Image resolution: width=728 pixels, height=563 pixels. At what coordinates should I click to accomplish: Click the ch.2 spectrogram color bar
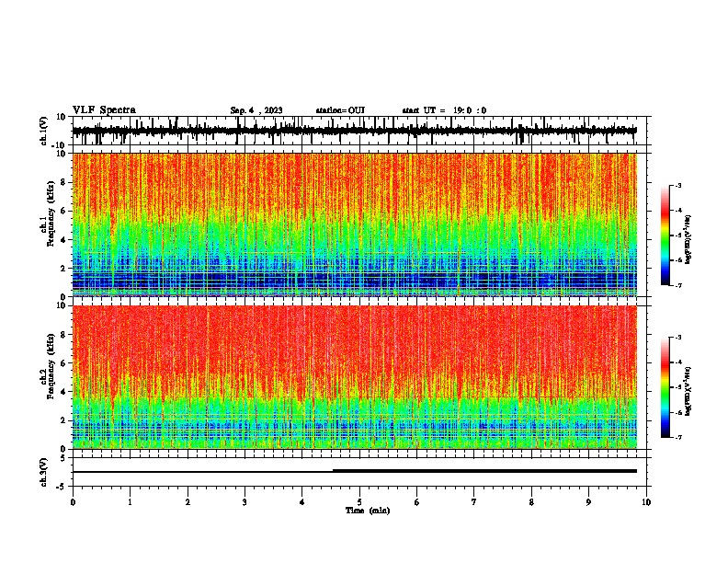point(665,387)
